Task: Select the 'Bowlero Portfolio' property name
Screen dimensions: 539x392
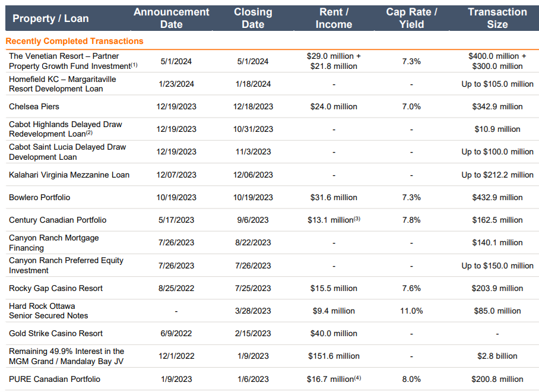Action: point(40,197)
